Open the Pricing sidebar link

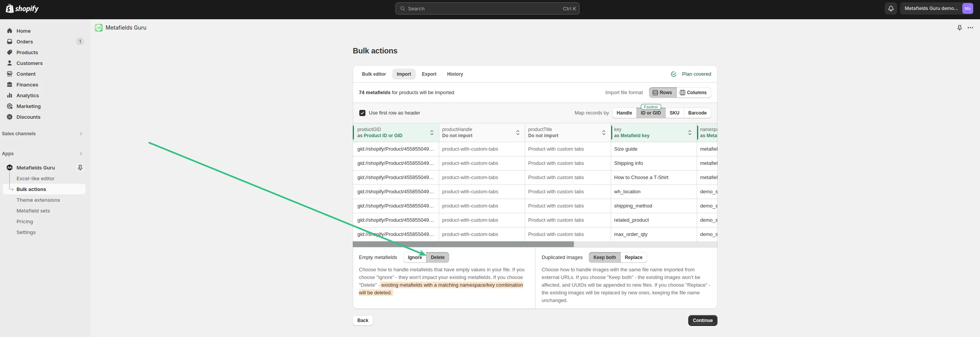pyautogui.click(x=25, y=221)
